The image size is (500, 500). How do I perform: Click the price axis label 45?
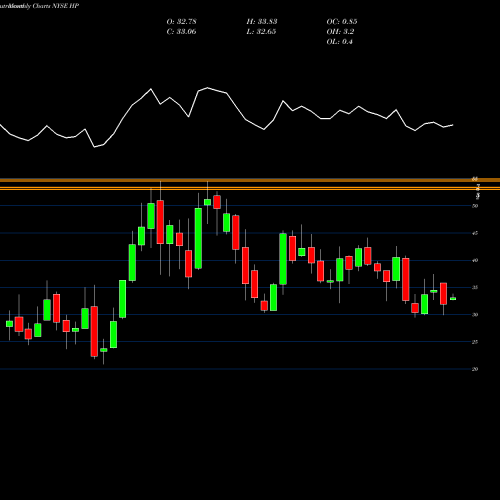click(x=475, y=233)
